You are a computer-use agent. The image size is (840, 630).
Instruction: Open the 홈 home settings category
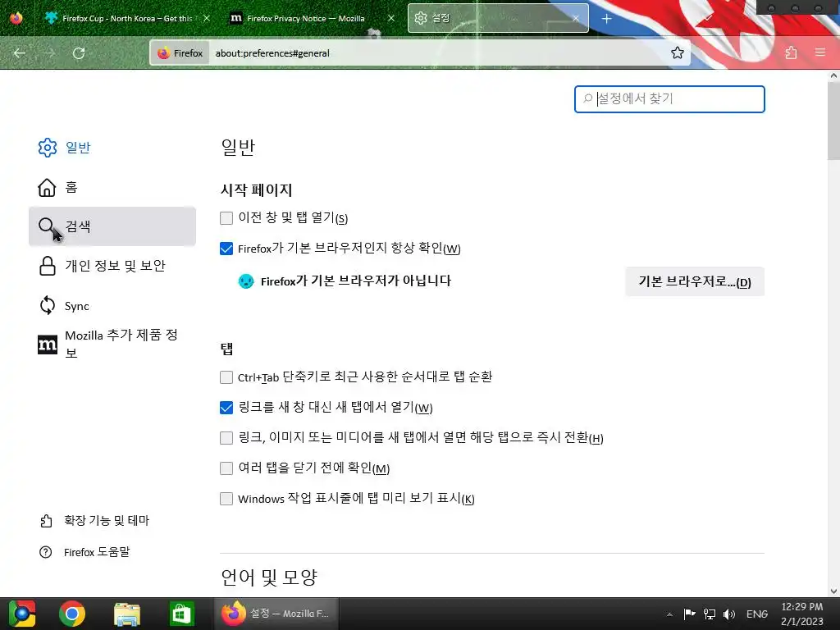(x=112, y=187)
